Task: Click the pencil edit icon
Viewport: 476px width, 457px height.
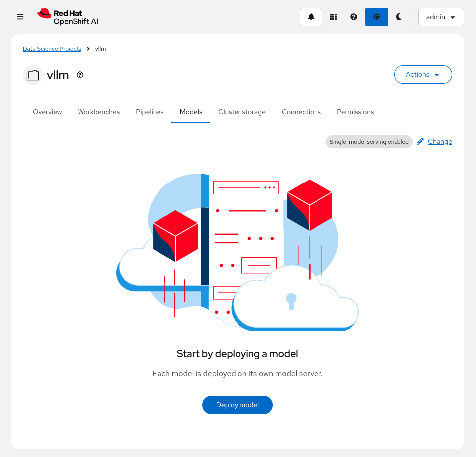Action: click(x=420, y=141)
